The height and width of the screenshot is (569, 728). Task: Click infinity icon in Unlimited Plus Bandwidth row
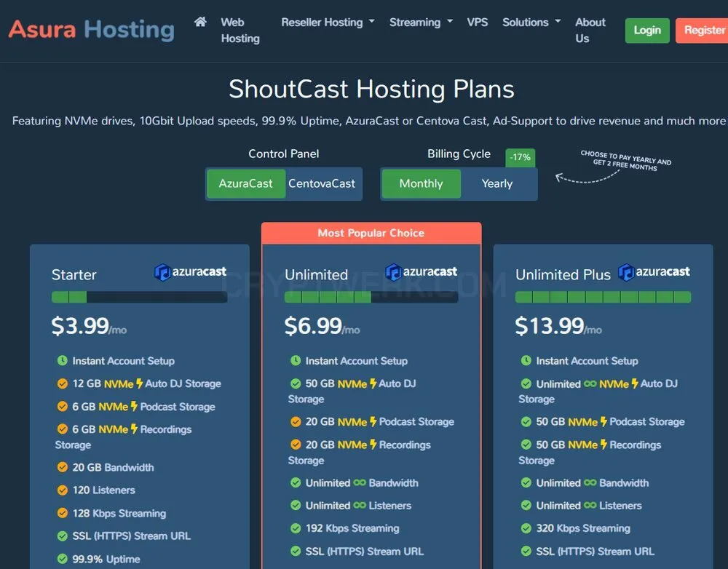tap(590, 482)
